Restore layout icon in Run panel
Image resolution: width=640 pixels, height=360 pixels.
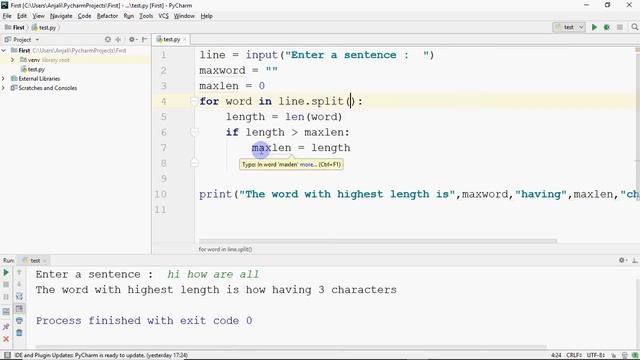[6, 312]
